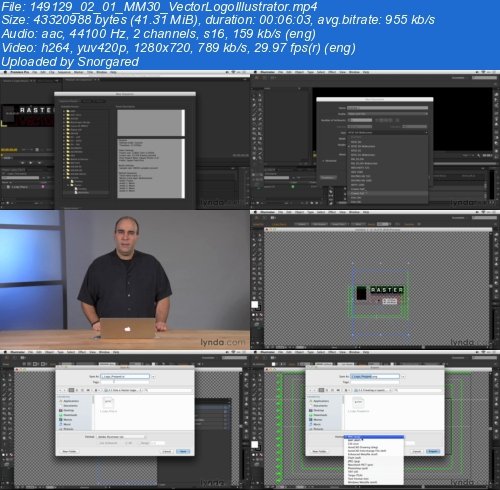Click the Name field in New Document dialog
This screenshot has height=490, width=500.
pyautogui.click(x=388, y=108)
